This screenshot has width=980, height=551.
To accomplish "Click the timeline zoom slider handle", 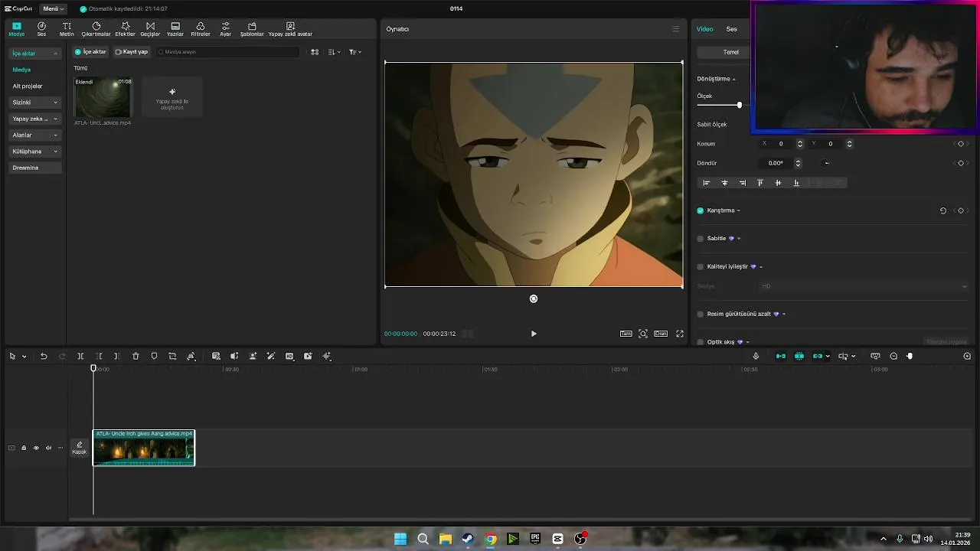I will [910, 356].
